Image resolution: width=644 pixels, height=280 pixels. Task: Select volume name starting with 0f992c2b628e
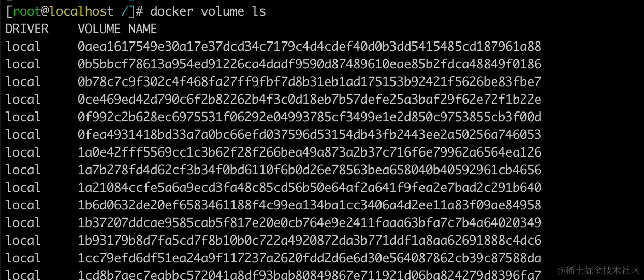pos(310,117)
